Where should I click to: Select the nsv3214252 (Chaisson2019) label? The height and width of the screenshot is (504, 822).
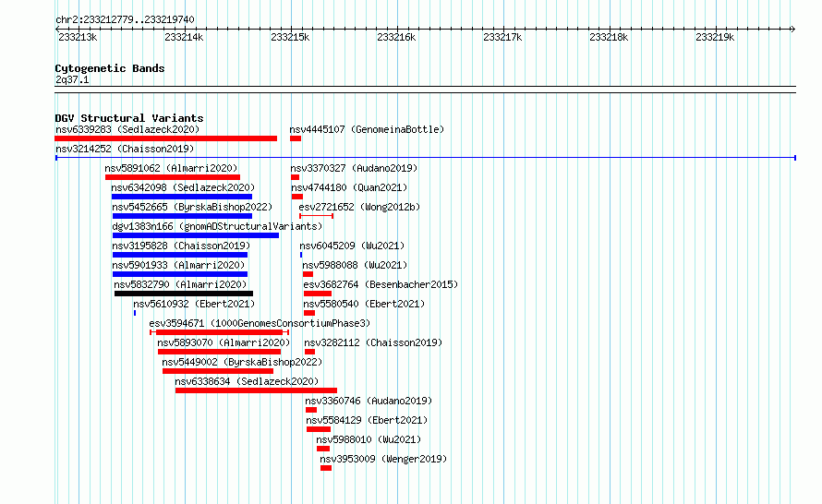125,149
